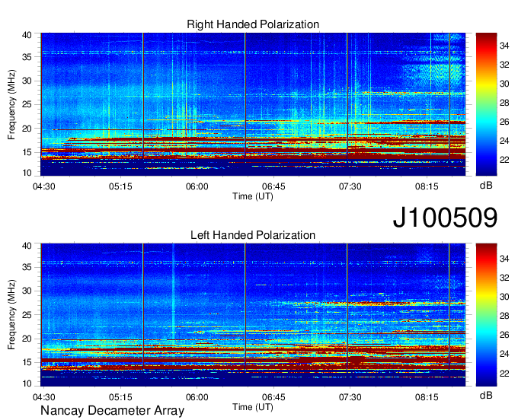Click the 04:30 tick label on bottom plot
The image size is (518, 420).
pos(44,397)
